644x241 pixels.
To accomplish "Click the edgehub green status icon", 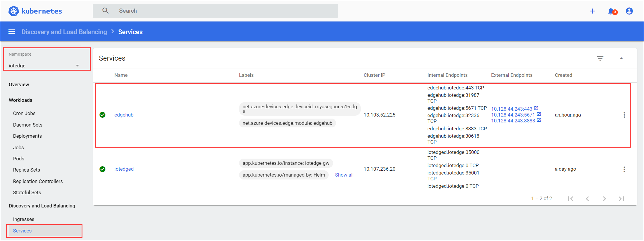I will point(102,115).
